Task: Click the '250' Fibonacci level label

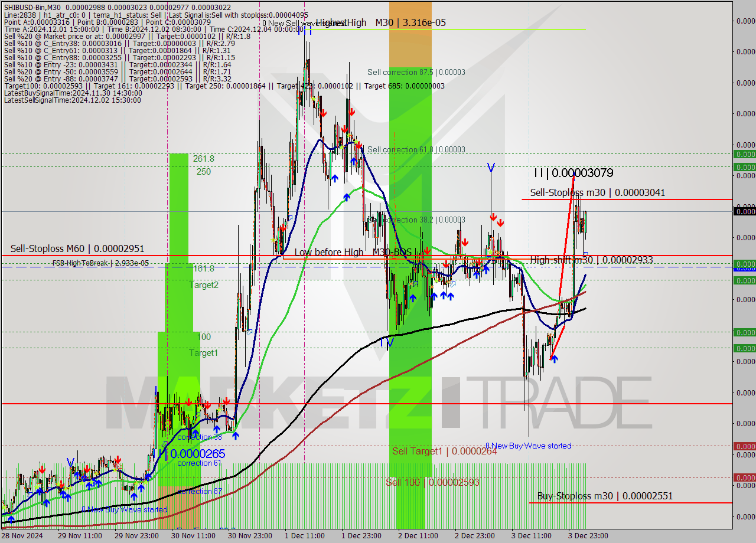Action: [x=204, y=172]
